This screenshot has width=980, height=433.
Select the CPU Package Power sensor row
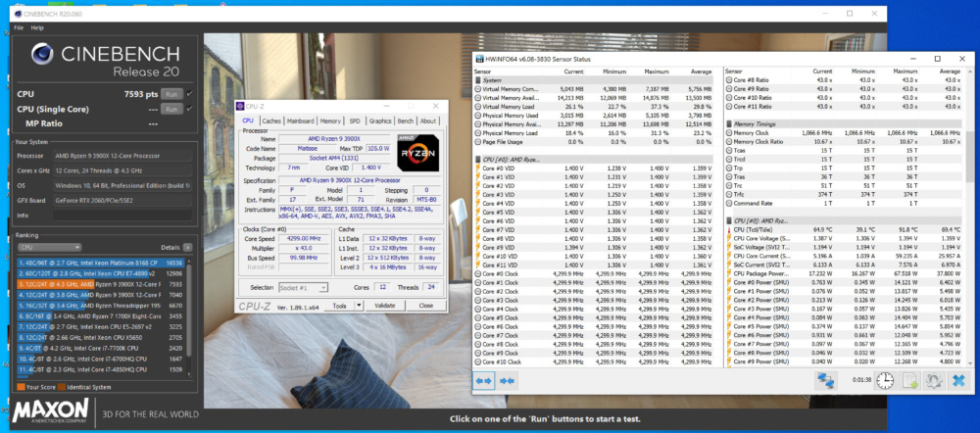tap(844, 273)
